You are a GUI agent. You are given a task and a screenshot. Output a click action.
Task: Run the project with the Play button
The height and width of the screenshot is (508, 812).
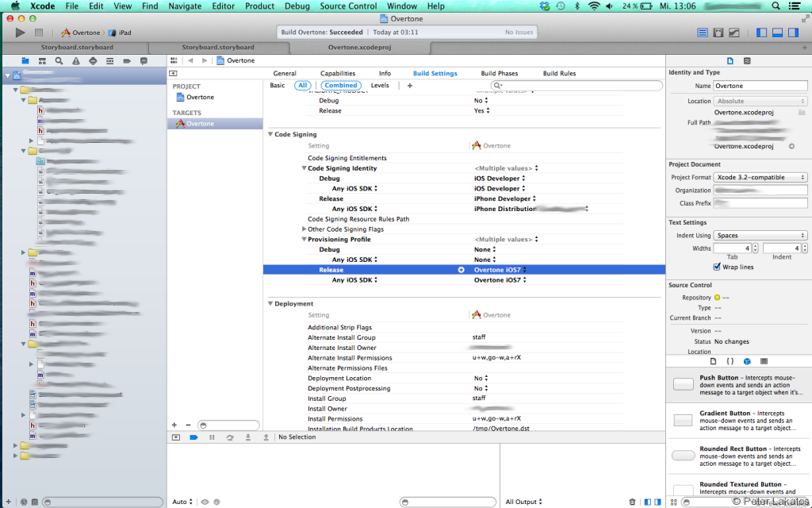click(x=20, y=33)
